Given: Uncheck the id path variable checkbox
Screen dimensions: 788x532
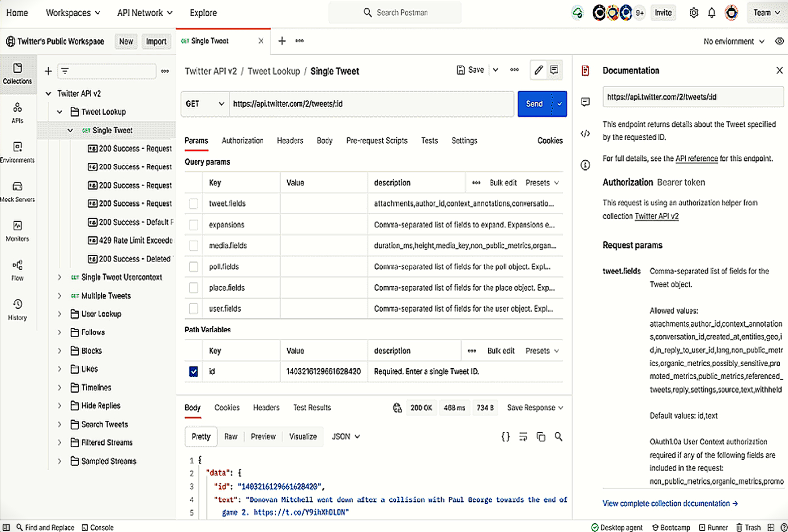Looking at the screenshot, I should [194, 372].
